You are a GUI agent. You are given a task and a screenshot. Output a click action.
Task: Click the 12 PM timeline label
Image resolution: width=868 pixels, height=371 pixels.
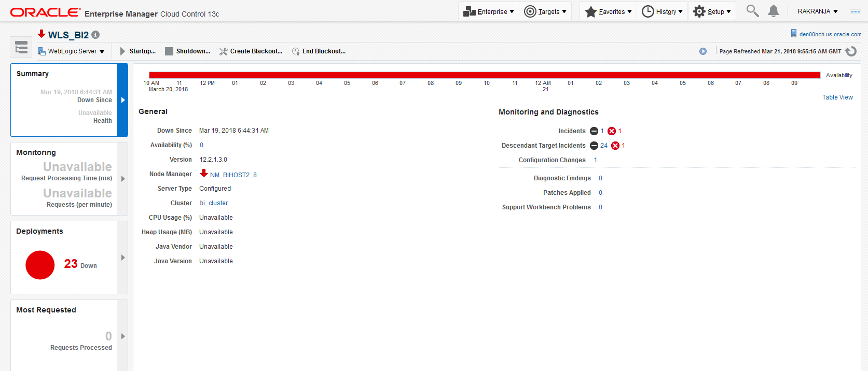pos(207,83)
